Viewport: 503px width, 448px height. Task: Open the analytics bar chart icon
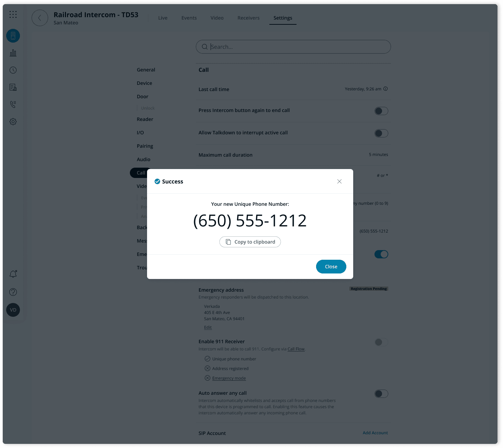pyautogui.click(x=13, y=53)
